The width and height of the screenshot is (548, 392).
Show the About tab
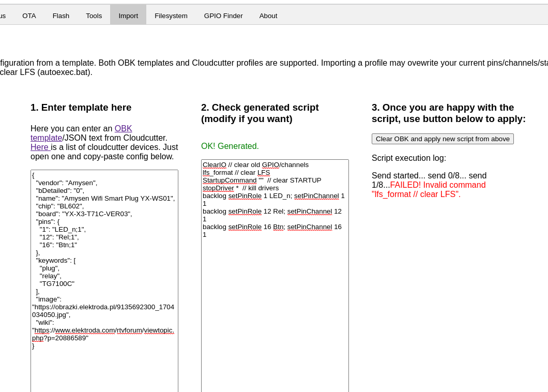(x=268, y=16)
